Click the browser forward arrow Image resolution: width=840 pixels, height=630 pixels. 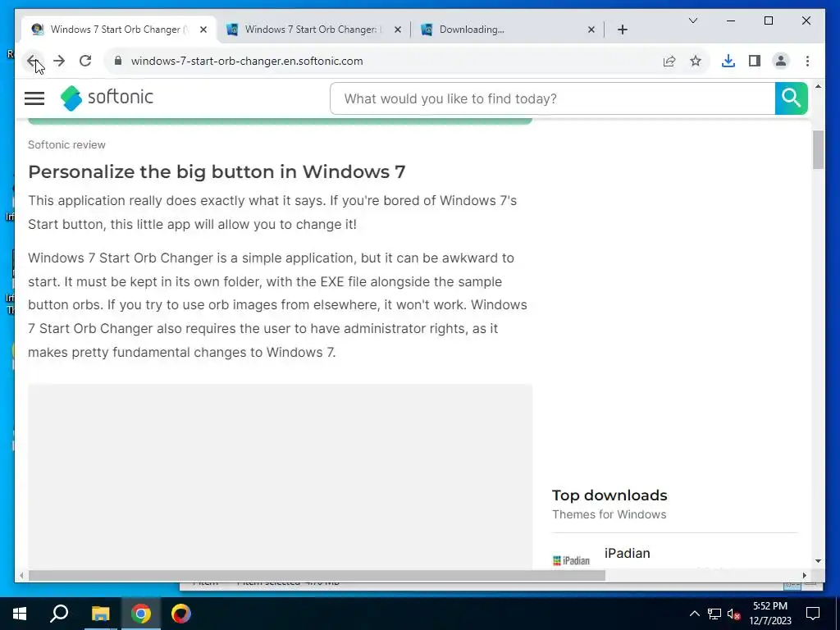coord(59,61)
